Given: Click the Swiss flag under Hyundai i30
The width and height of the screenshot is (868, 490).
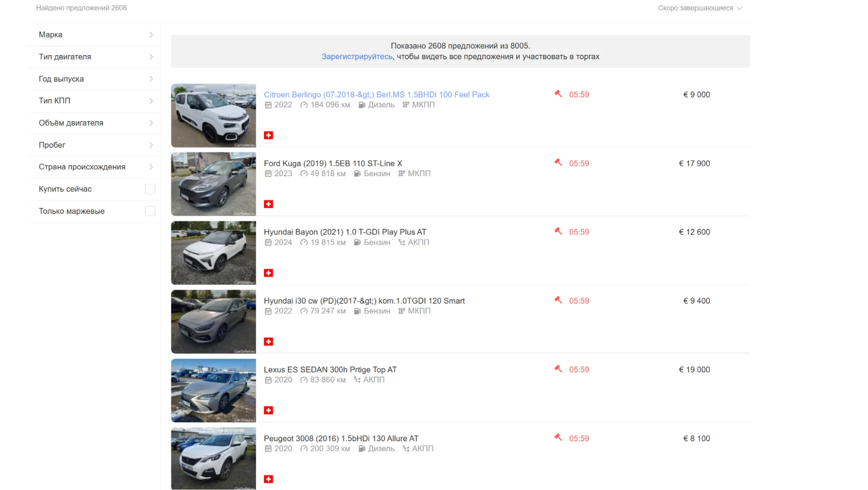Looking at the screenshot, I should click(268, 342).
